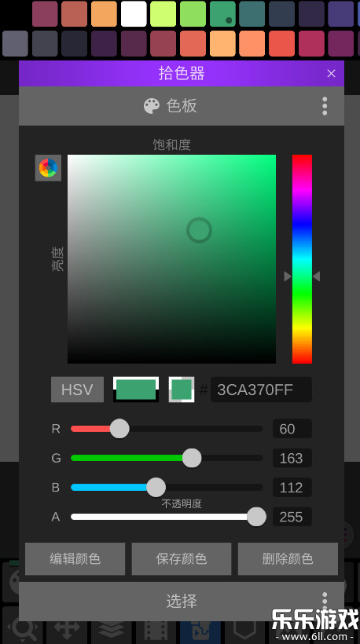Click the 拾色器 dialog title

click(x=182, y=74)
